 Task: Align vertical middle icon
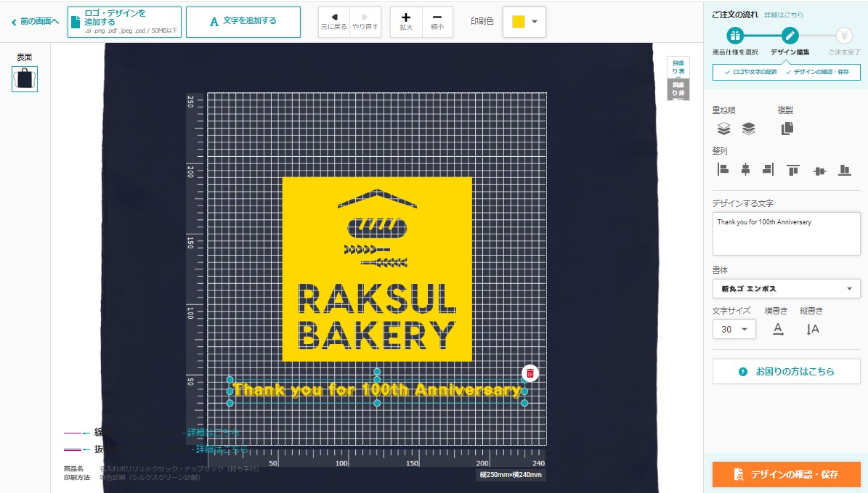(x=820, y=171)
